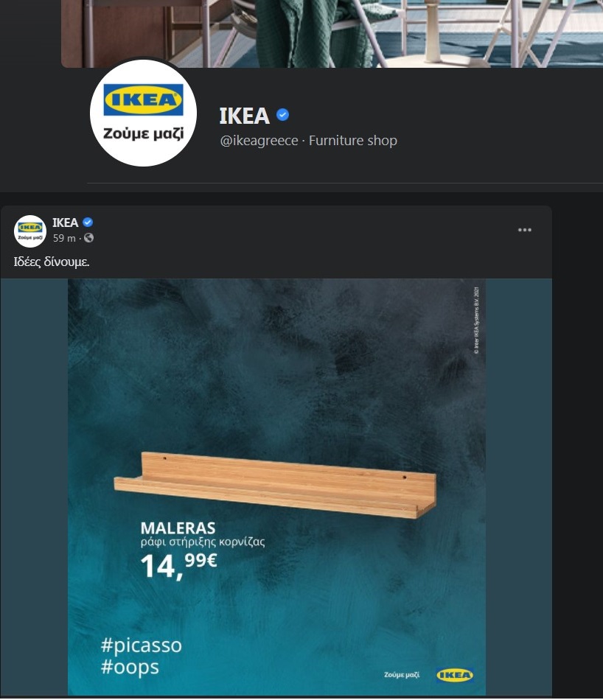This screenshot has width=603, height=700.
Task: Click the wooden shelf picture
Action: pos(275,485)
